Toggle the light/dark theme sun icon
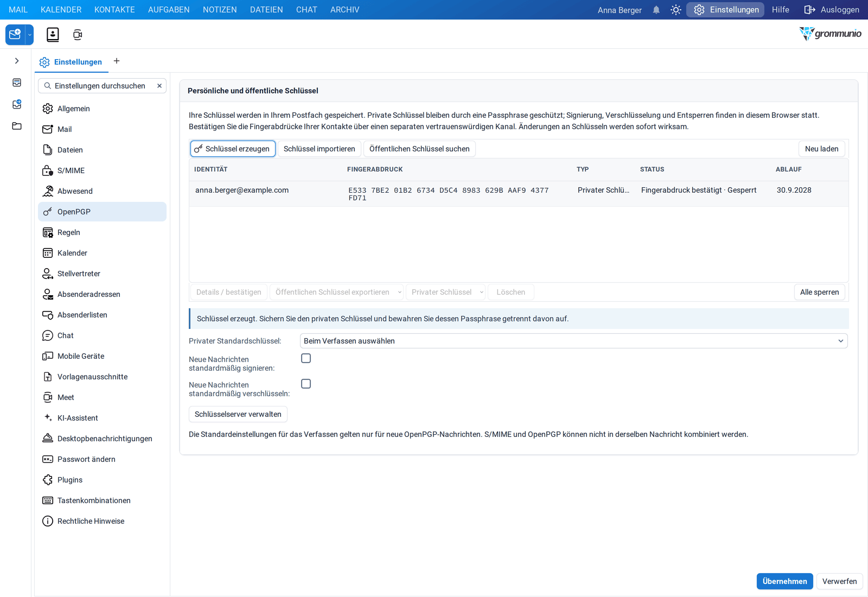Screen dimensions: 868x597 tap(676, 10)
